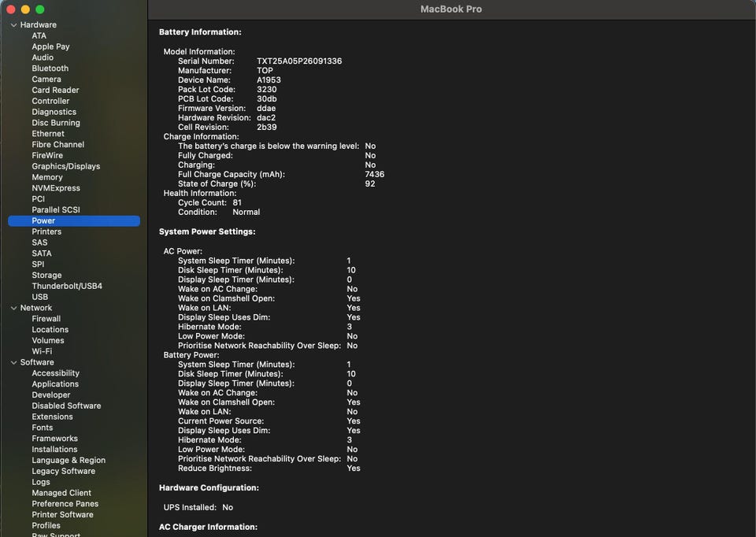This screenshot has height=537, width=756.
Task: Open Fonts under Software
Action: pos(43,428)
